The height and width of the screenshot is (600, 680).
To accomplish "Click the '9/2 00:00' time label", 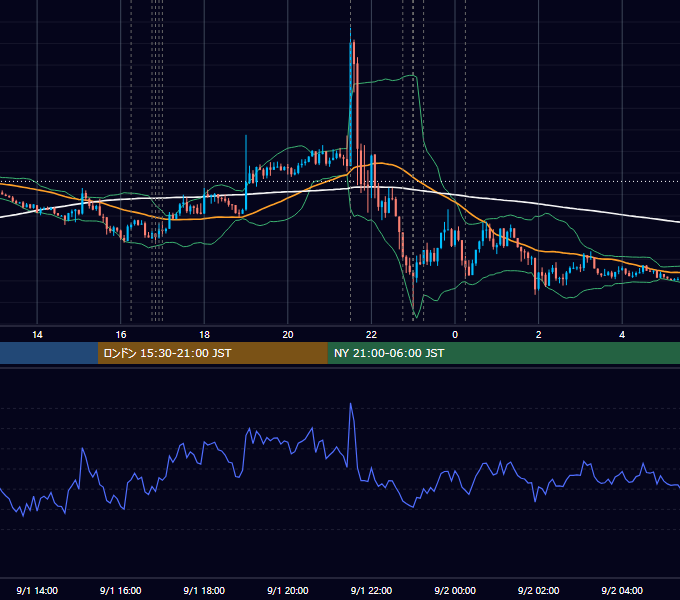I will click(455, 590).
